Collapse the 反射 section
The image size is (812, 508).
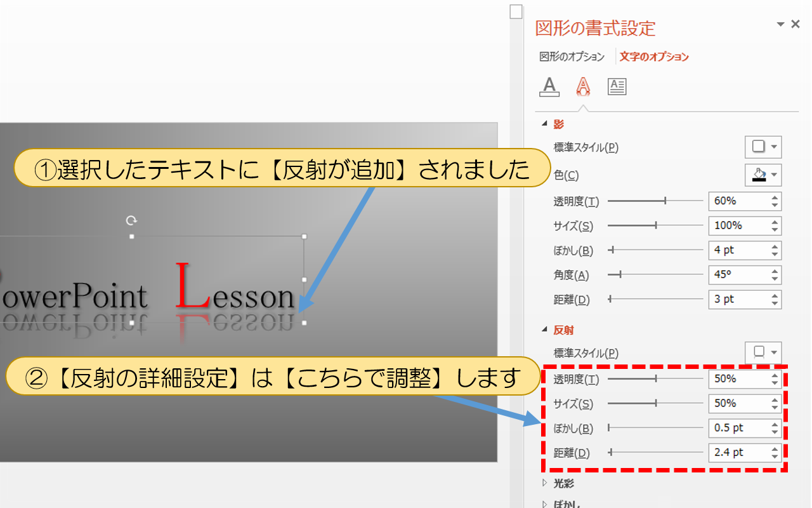[544, 330]
